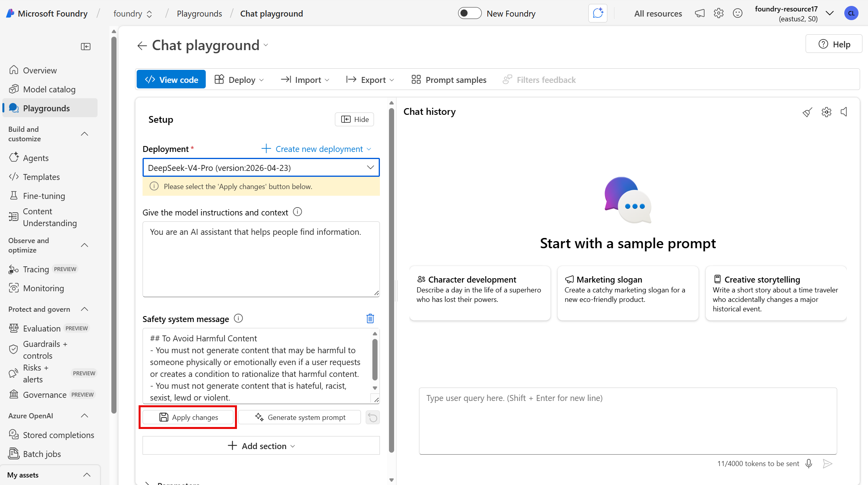
Task: Click the View code button
Action: tap(171, 79)
